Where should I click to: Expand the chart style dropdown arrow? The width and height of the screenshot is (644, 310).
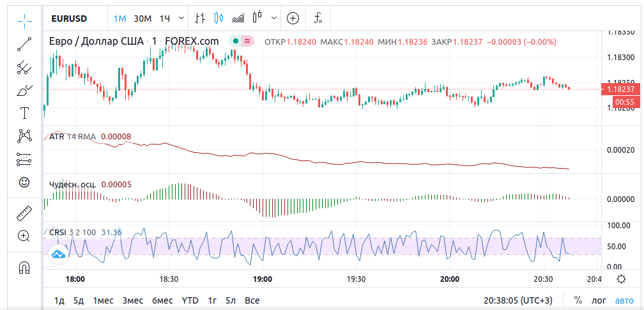pos(275,19)
